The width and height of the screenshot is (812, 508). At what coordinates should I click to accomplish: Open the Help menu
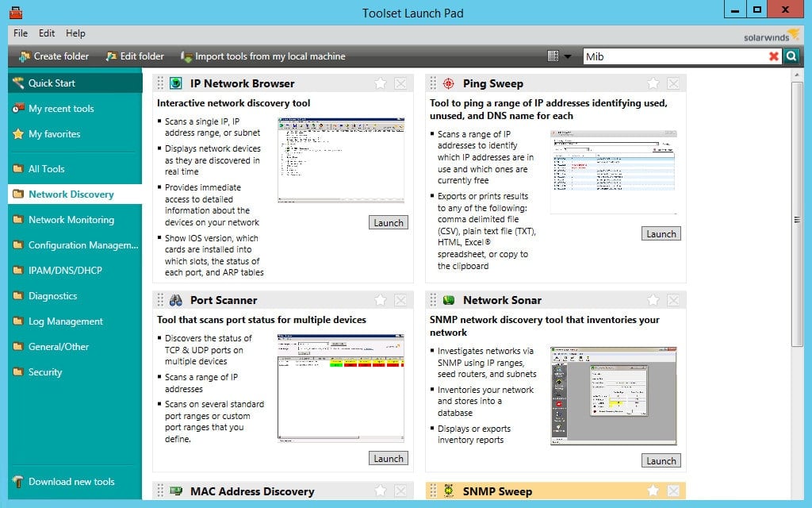75,33
